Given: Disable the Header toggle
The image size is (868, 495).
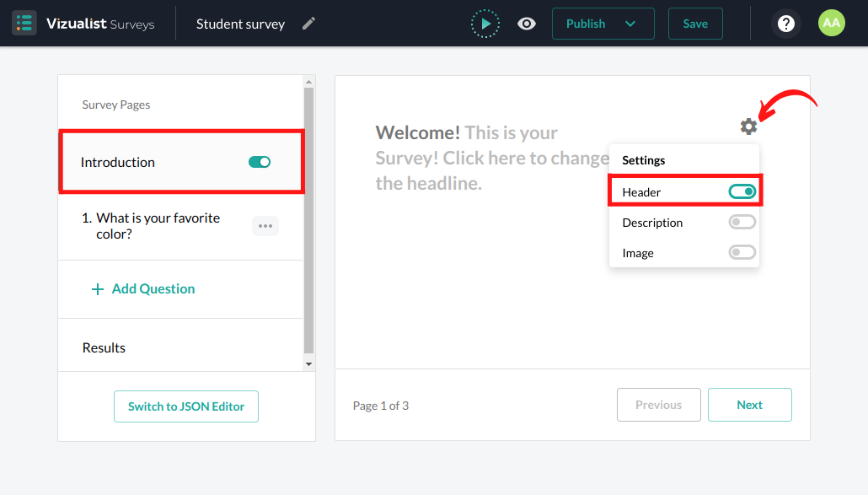Looking at the screenshot, I should tap(742, 192).
